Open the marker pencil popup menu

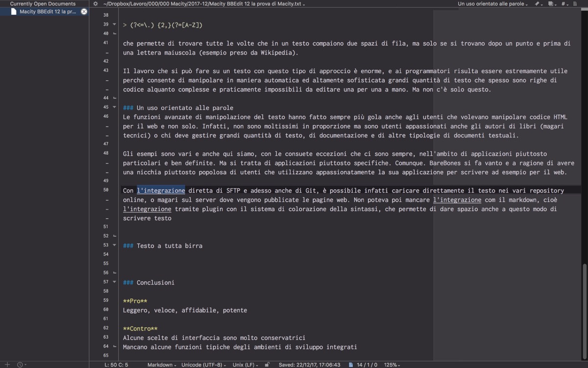point(539,3)
